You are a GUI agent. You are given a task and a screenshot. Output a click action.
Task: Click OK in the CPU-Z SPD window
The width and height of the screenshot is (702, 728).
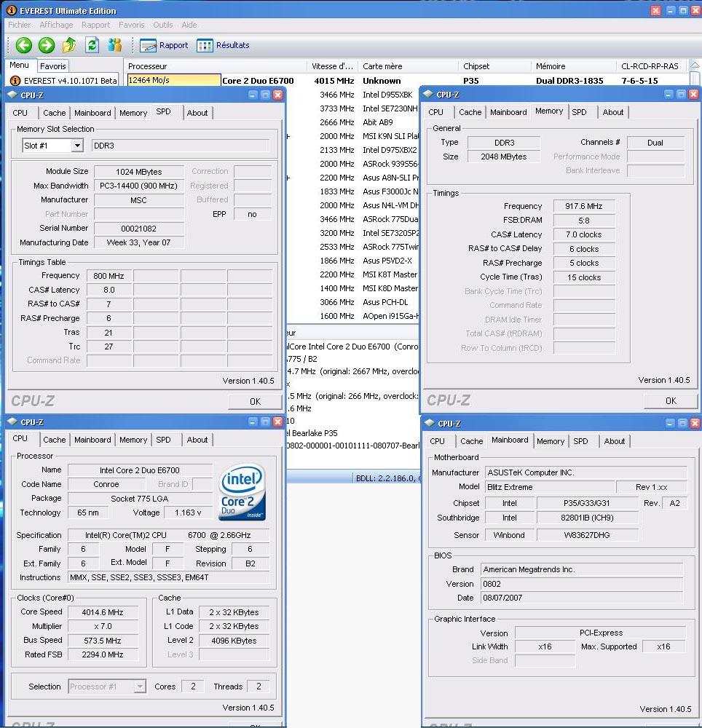click(255, 402)
